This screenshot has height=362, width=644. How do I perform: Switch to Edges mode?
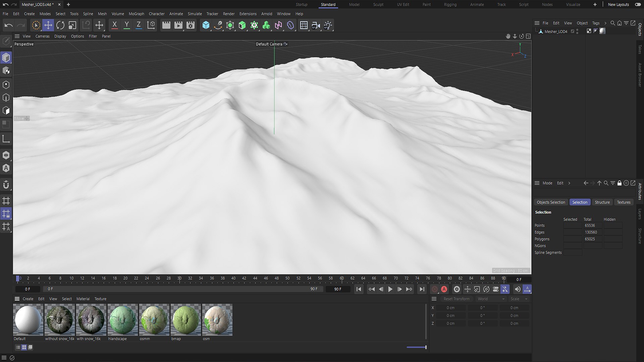point(6,98)
